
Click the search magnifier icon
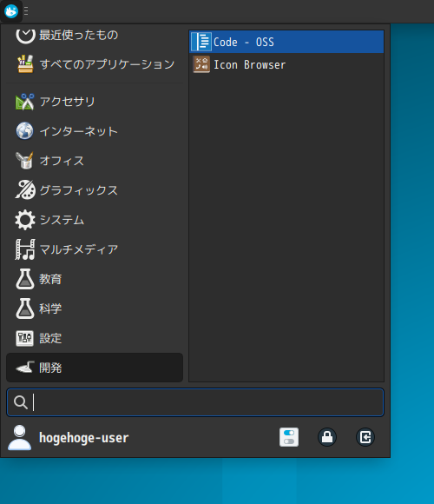pyautogui.click(x=21, y=402)
